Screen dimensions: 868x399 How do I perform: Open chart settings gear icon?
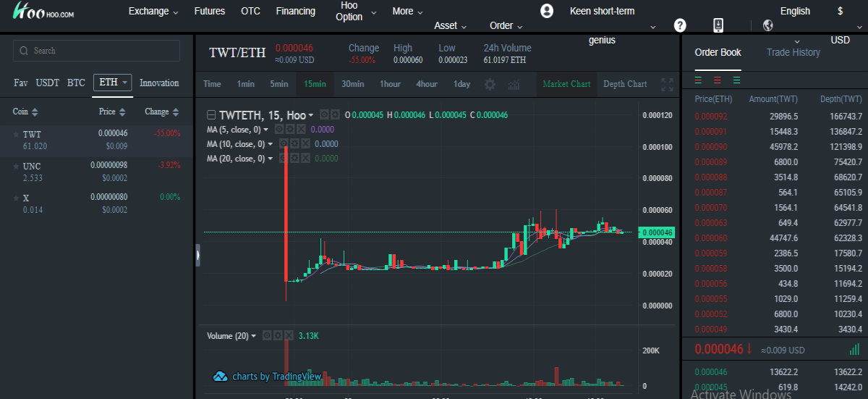click(x=490, y=84)
